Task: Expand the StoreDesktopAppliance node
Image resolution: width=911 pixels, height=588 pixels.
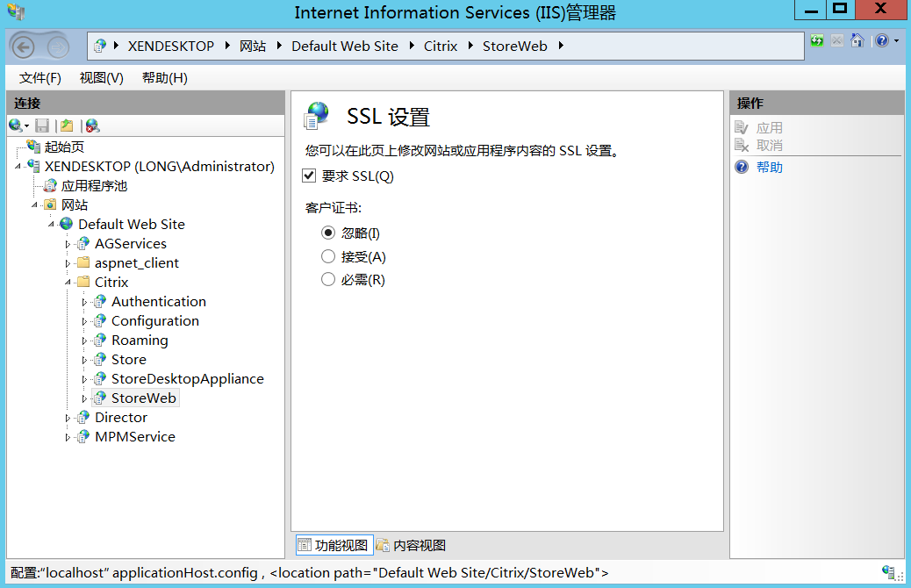Action: click(85, 379)
